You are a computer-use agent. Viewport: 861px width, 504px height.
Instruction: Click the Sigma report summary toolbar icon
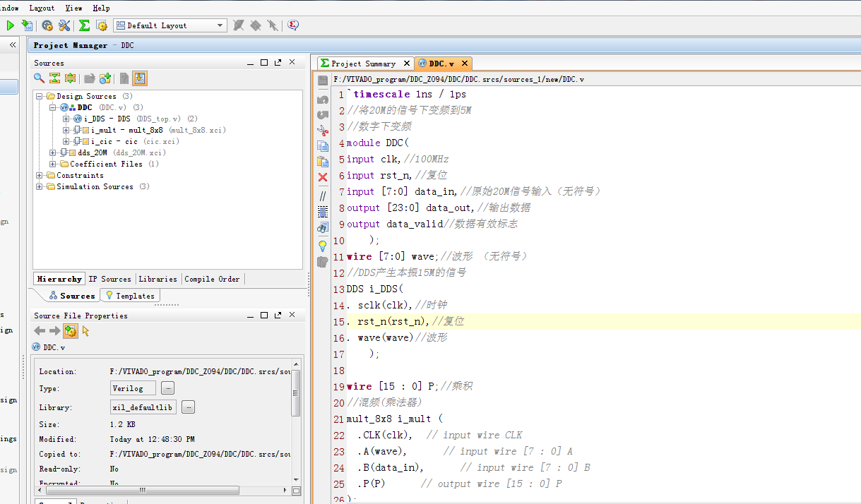click(84, 25)
